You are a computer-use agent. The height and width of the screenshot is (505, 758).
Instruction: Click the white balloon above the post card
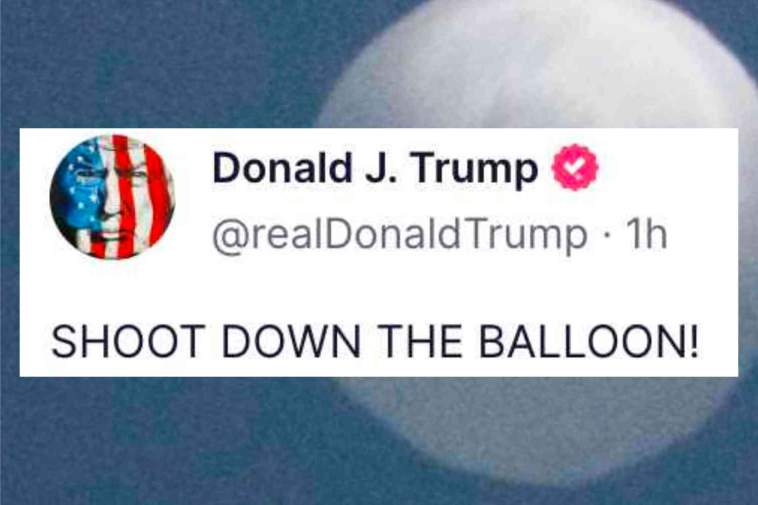tap(532, 63)
